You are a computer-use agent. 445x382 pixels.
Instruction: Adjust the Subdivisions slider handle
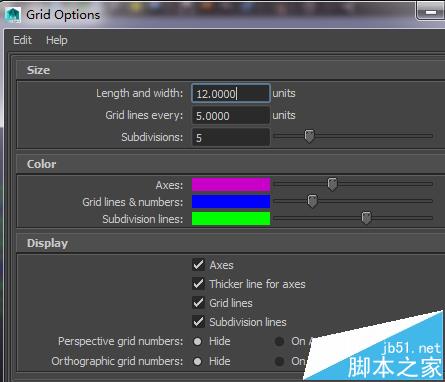309,136
